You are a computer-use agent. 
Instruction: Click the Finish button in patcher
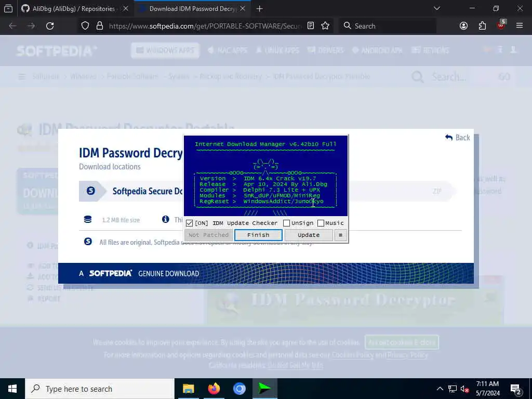258,235
